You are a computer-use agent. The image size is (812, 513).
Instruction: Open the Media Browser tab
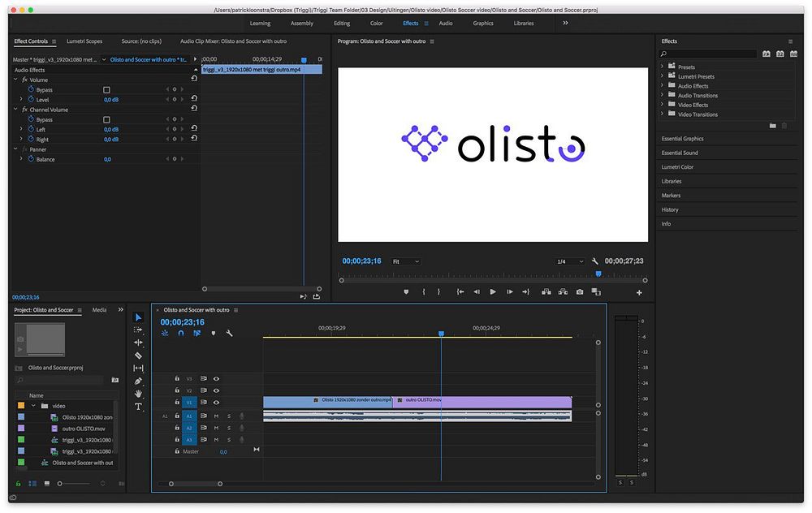(x=99, y=310)
